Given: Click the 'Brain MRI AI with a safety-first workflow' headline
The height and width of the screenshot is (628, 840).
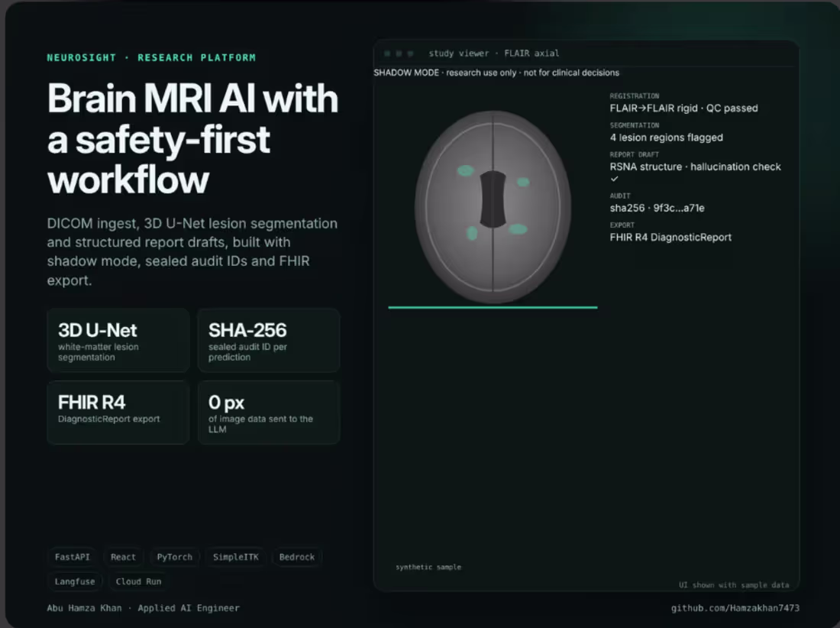Looking at the screenshot, I should pyautogui.click(x=193, y=139).
